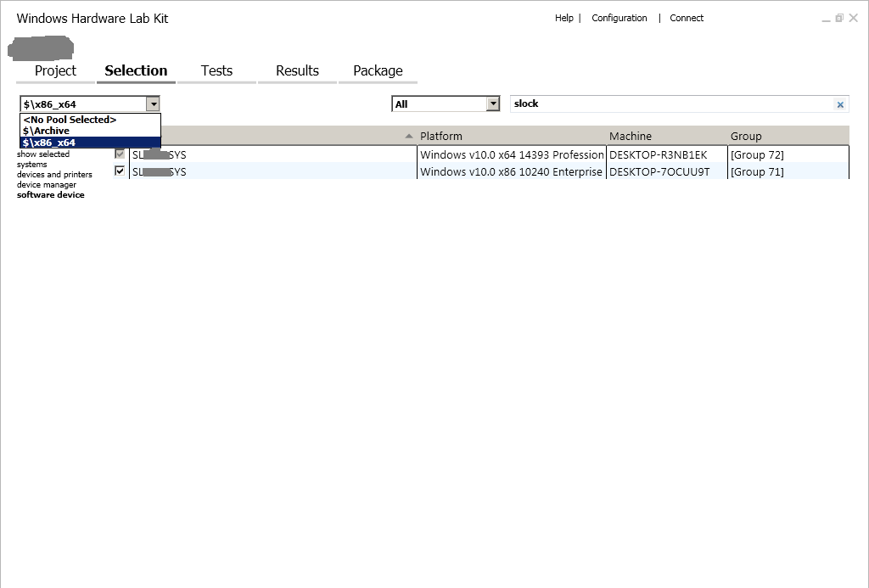Choose <No Pool Selected> from pool list

(x=70, y=120)
